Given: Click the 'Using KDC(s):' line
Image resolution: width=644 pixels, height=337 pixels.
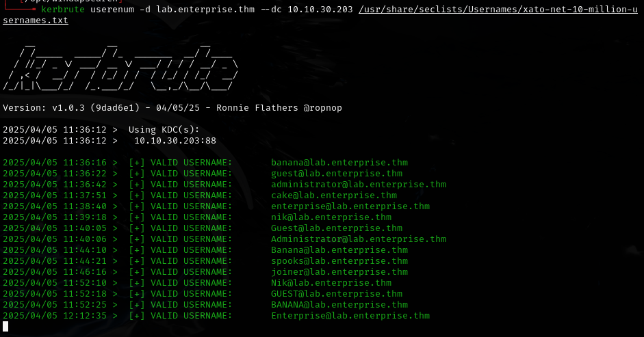Looking at the screenshot, I should (164, 130).
